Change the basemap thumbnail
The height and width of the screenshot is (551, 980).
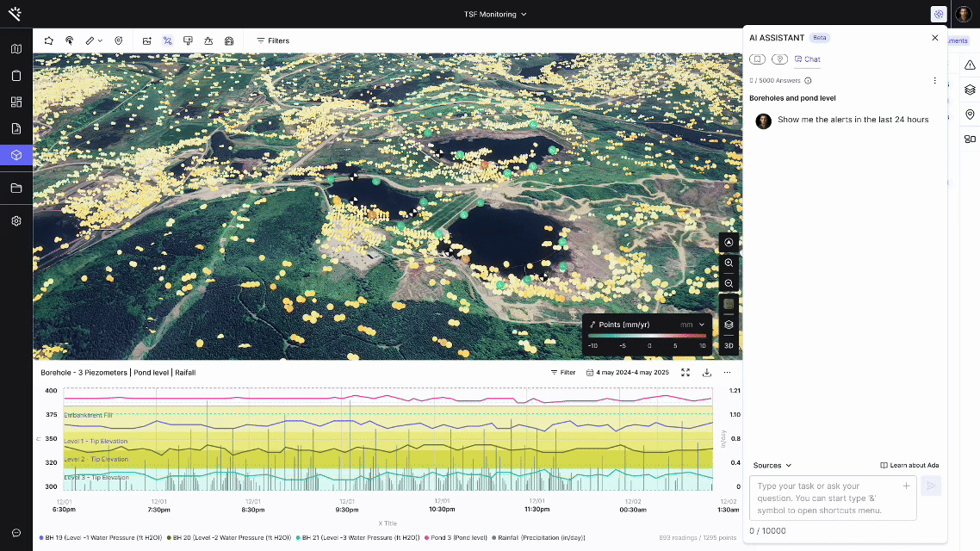click(729, 304)
